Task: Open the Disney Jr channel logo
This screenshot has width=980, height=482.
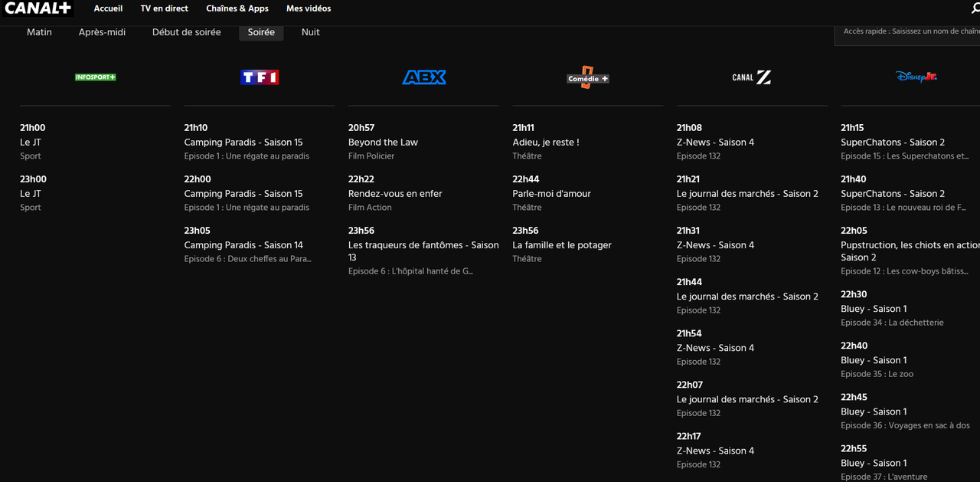Action: [x=916, y=77]
